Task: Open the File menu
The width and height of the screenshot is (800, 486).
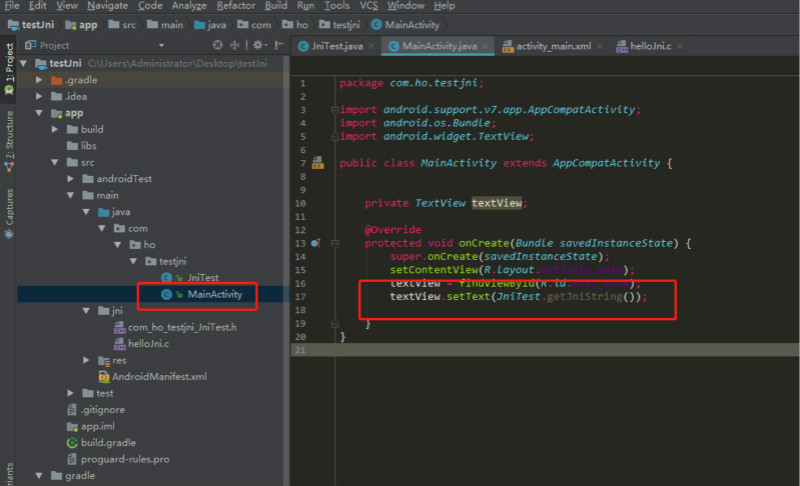Action: 11,6
